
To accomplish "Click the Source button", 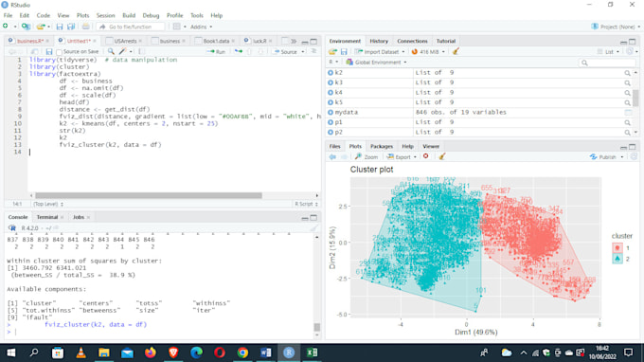I will [286, 52].
